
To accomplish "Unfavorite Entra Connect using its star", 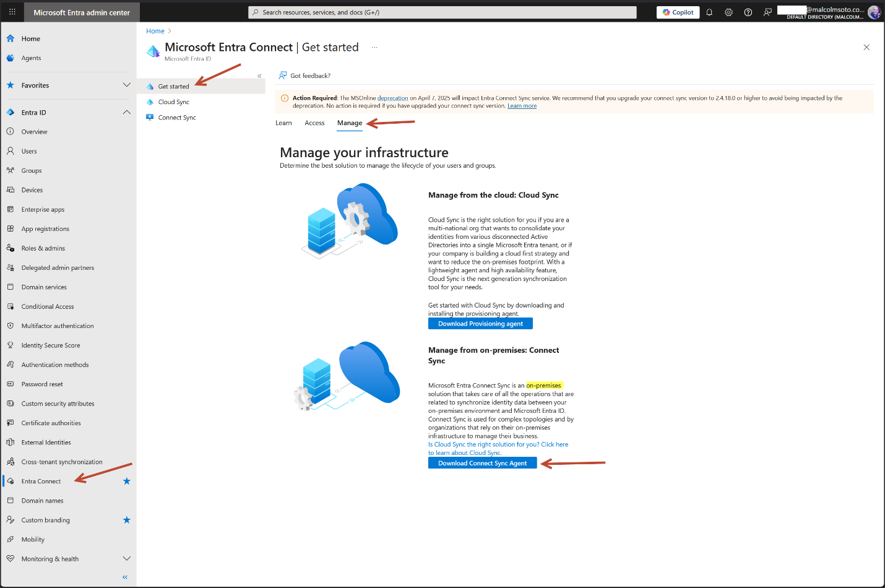I will tap(126, 481).
